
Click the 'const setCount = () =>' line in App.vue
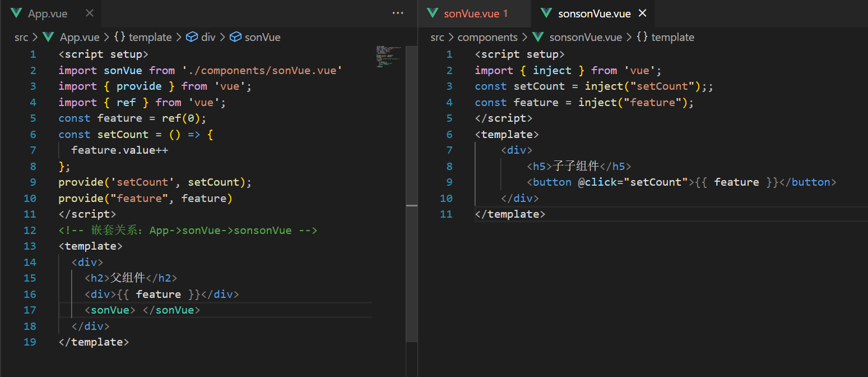(136, 135)
